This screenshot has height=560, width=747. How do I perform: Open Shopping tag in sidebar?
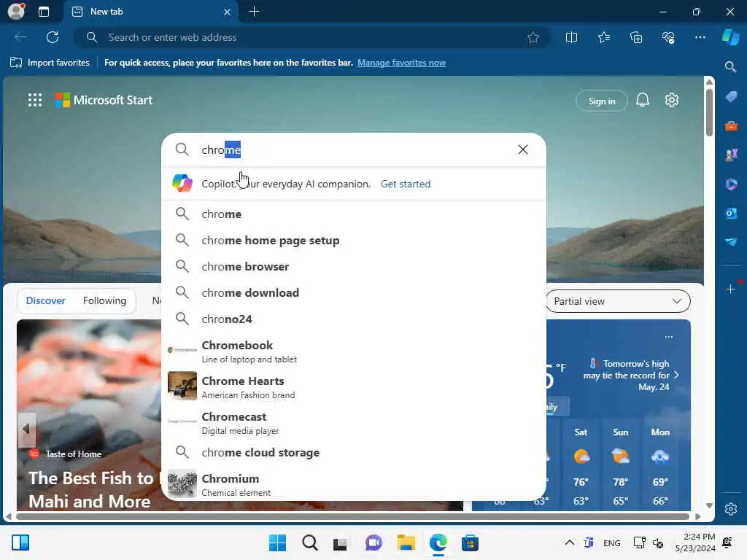[x=731, y=97]
